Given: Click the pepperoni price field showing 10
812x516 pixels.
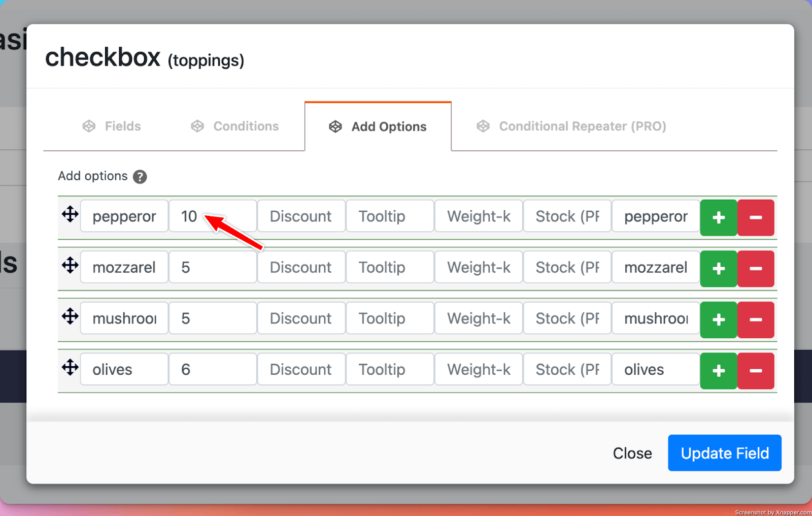Looking at the screenshot, I should tap(213, 216).
